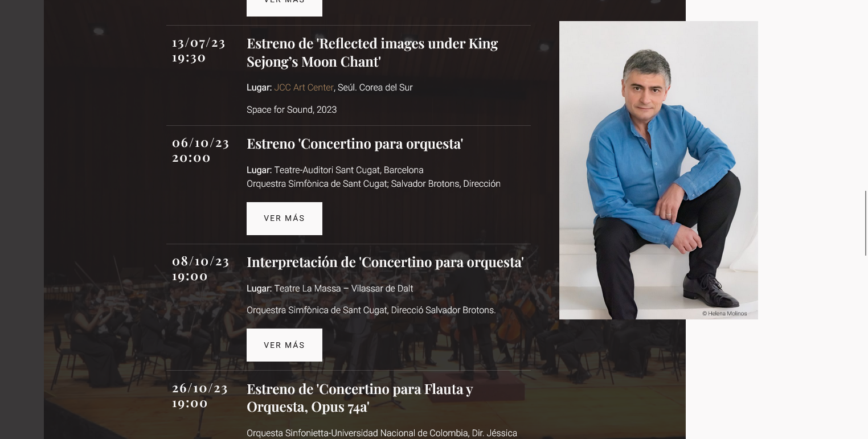Click VER MÁS under Estreno 'Concertino para orquesta'
Viewport: 868px width, 439px height.
(284, 219)
